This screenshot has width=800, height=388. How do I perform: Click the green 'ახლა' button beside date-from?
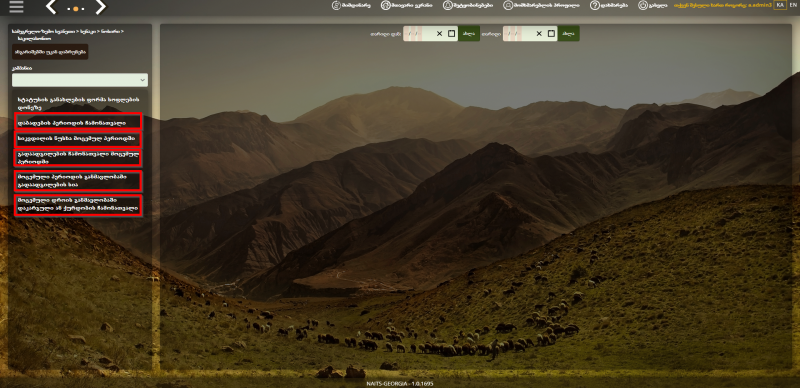(469, 34)
